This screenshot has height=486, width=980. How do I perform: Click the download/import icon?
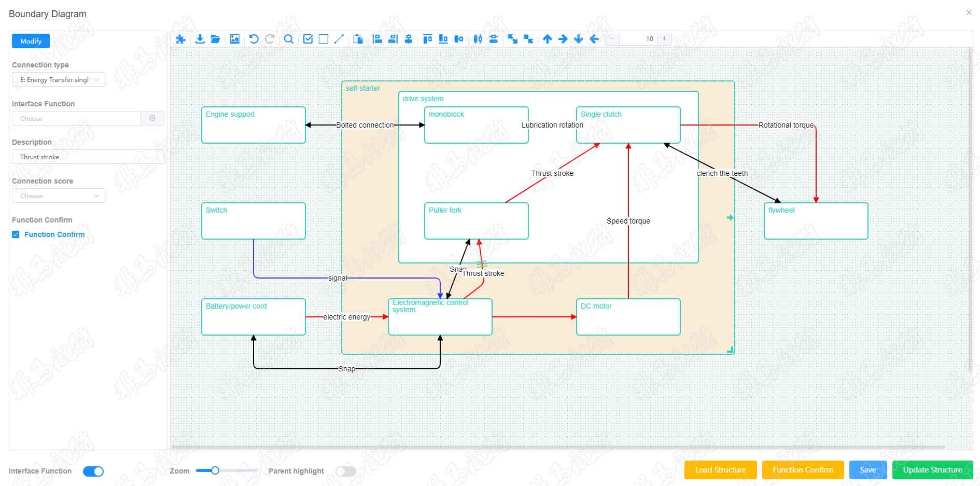(x=200, y=39)
